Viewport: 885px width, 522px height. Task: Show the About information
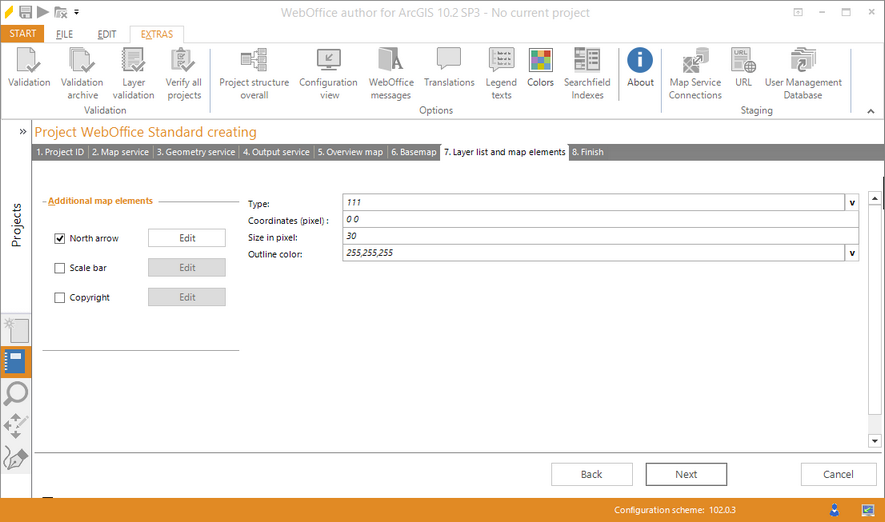coord(640,68)
